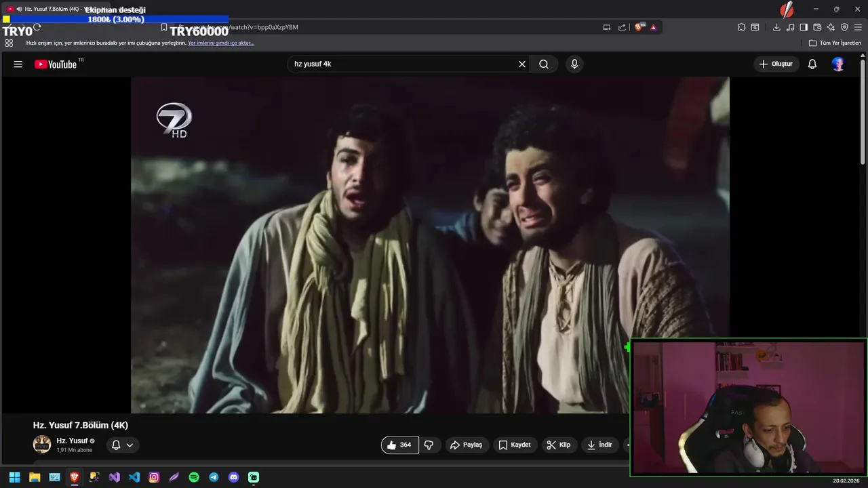Open the Leo AI sparkle icon

[831, 27]
